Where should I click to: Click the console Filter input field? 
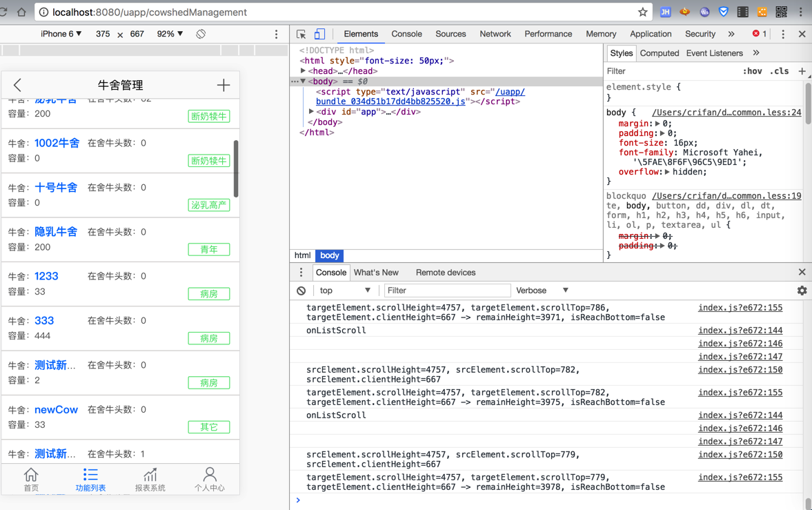pyautogui.click(x=446, y=291)
